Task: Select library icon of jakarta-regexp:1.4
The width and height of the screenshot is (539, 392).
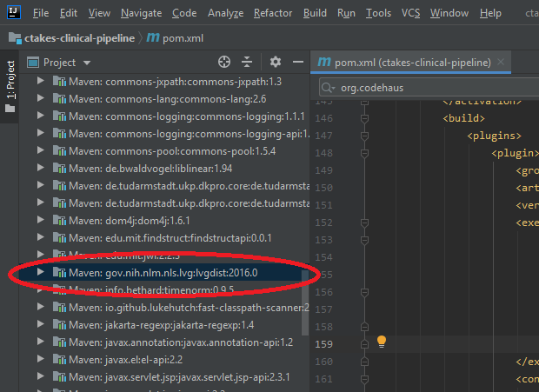Action: click(59, 325)
